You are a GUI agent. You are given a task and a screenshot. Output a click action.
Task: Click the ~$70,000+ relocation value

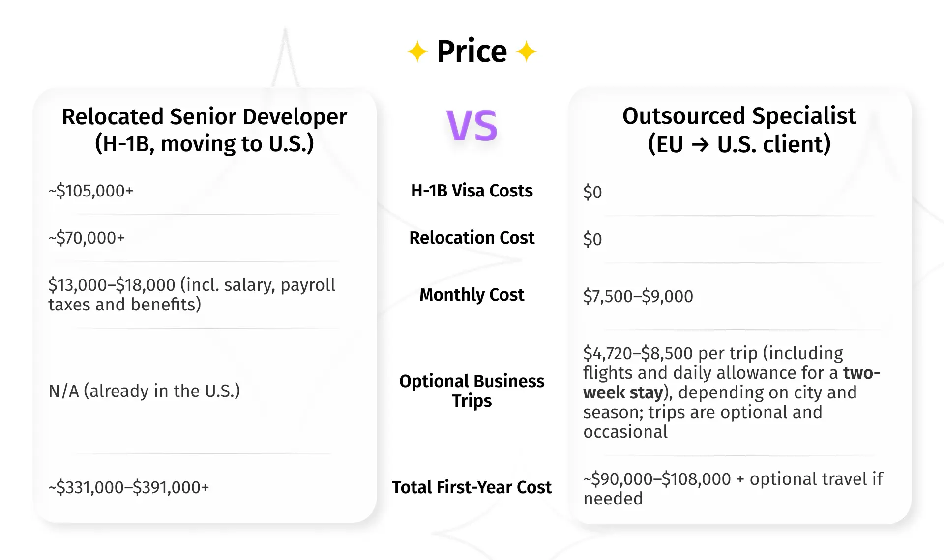tap(87, 238)
